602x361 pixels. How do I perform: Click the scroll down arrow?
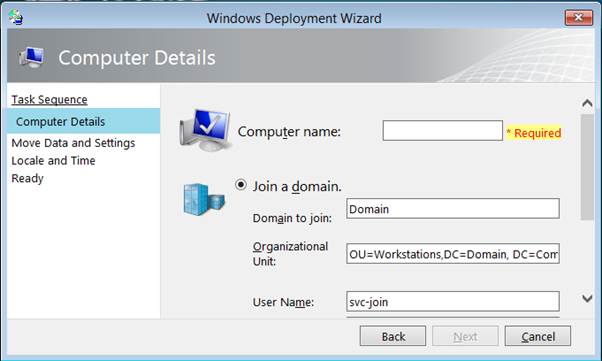click(587, 298)
